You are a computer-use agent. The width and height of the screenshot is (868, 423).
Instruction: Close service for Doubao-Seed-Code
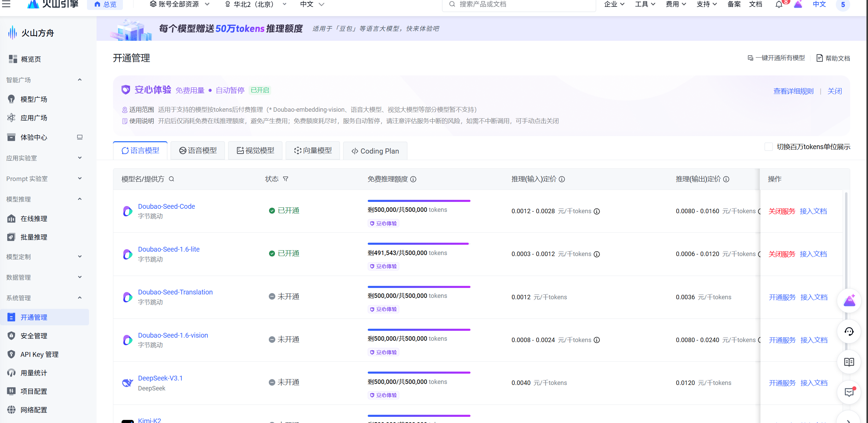tap(782, 211)
